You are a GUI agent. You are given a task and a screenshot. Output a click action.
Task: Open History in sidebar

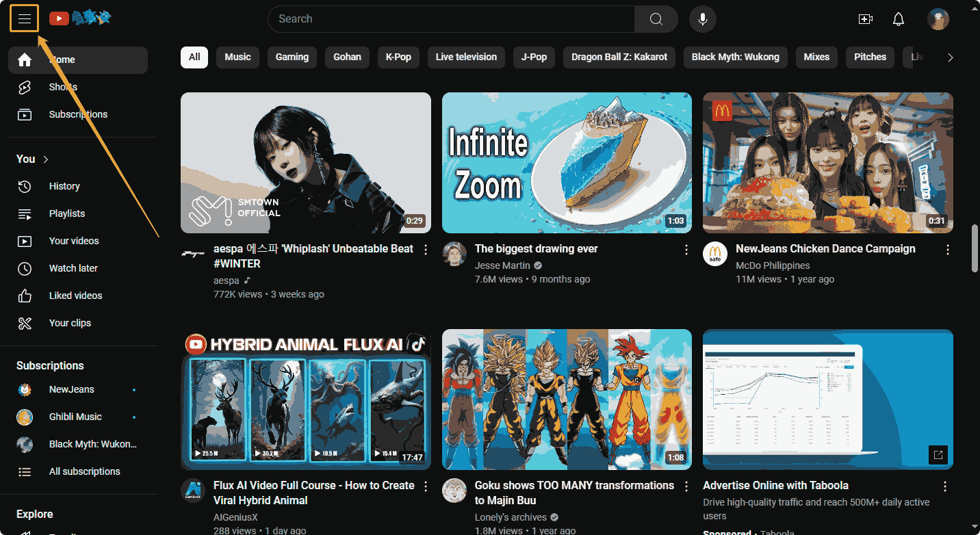point(78,186)
